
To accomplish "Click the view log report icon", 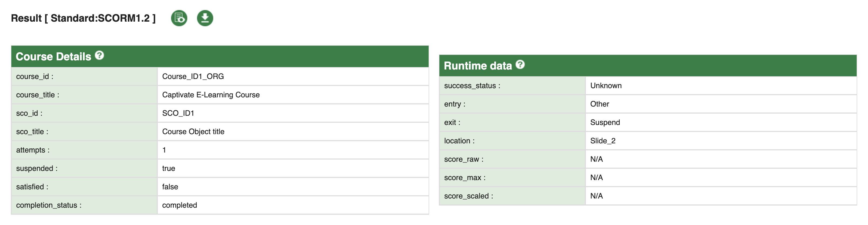I will pos(179,18).
